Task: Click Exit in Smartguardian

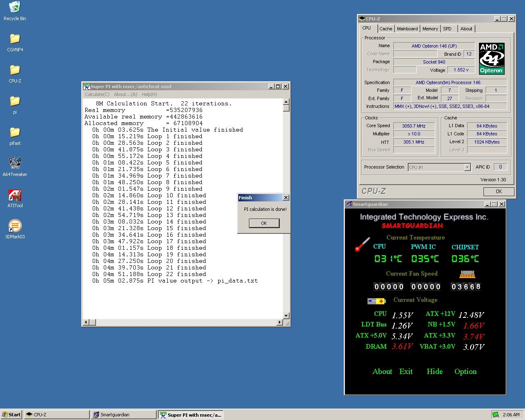Action: point(406,372)
